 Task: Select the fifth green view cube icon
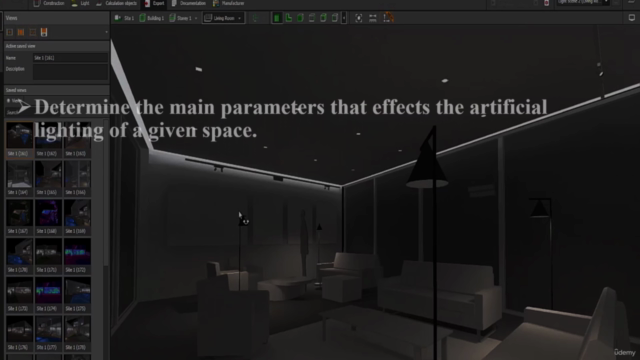323,18
